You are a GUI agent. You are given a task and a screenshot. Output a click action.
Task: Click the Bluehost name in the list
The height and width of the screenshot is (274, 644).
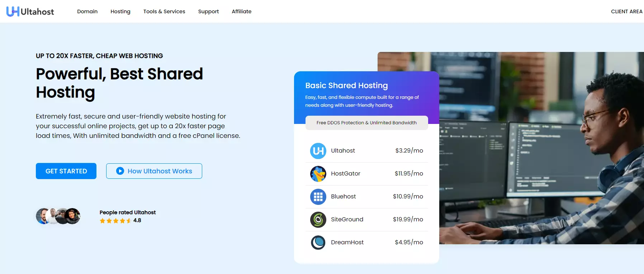344,196
